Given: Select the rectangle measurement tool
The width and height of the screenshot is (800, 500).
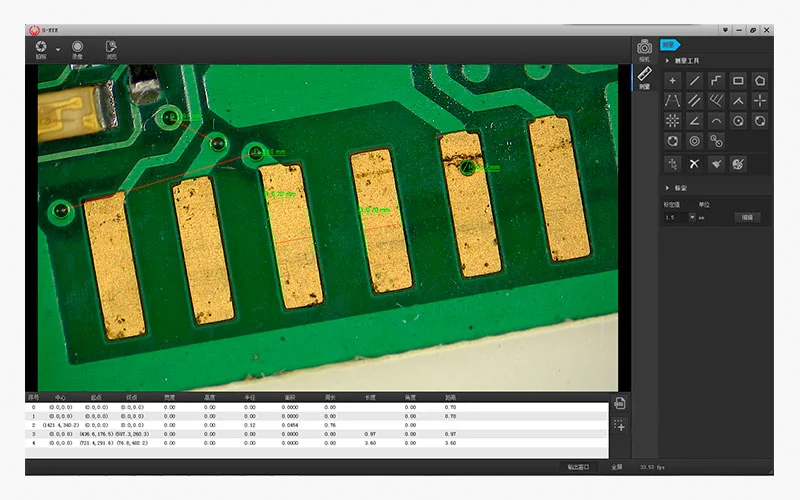Looking at the screenshot, I should tap(738, 80).
